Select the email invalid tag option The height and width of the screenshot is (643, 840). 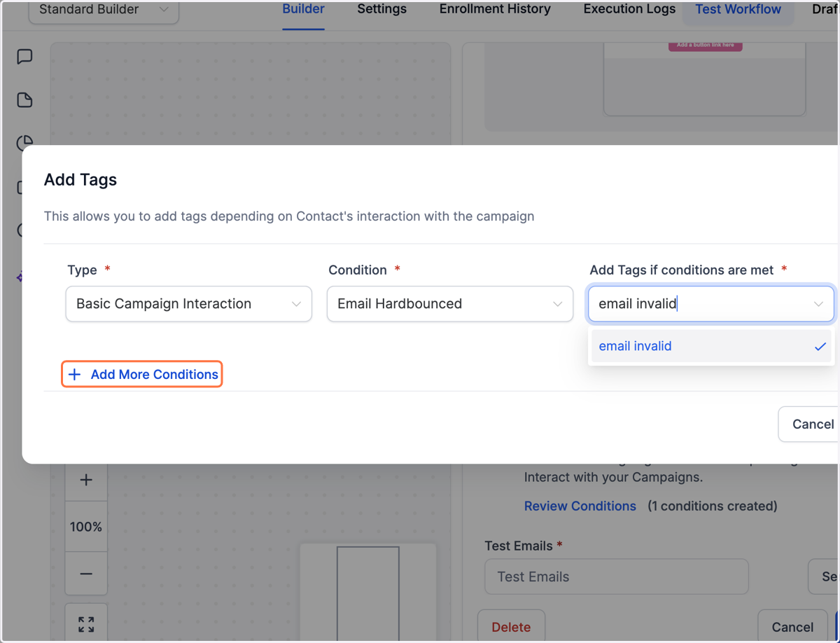[x=711, y=346]
